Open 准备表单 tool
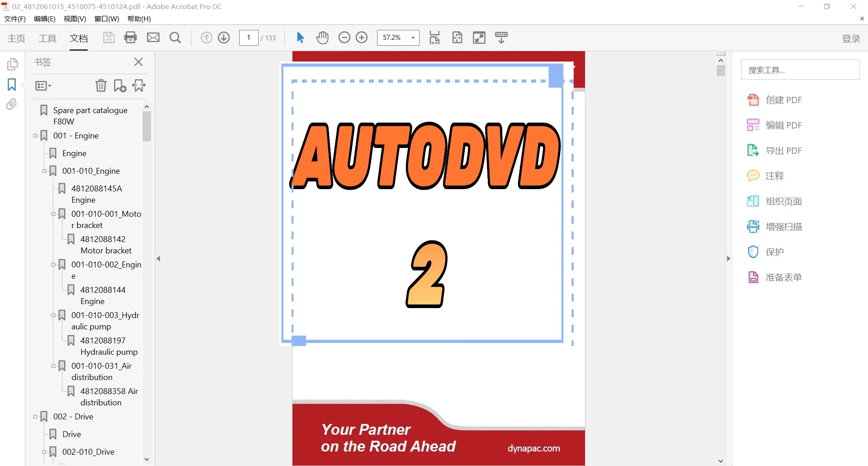Image resolution: width=868 pixels, height=466 pixels. [774, 277]
